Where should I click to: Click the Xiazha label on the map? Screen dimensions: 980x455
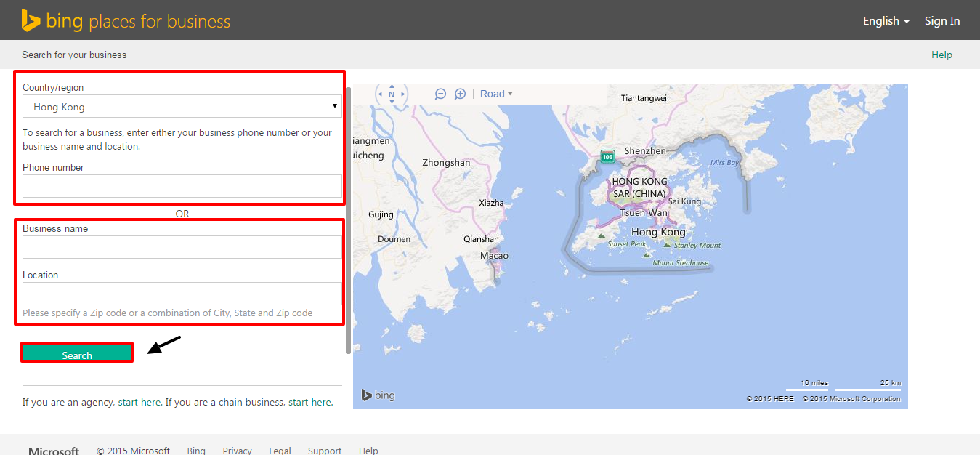492,203
